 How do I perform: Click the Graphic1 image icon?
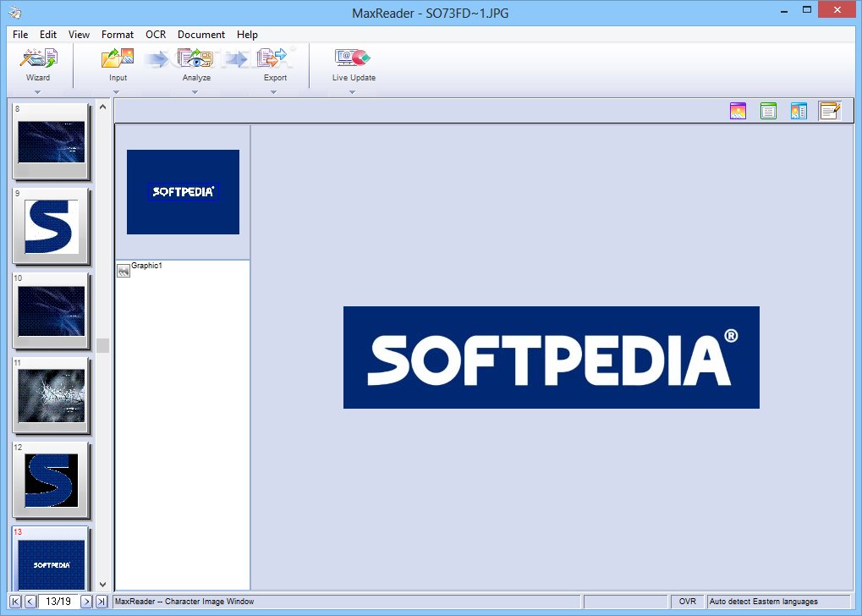click(x=124, y=270)
